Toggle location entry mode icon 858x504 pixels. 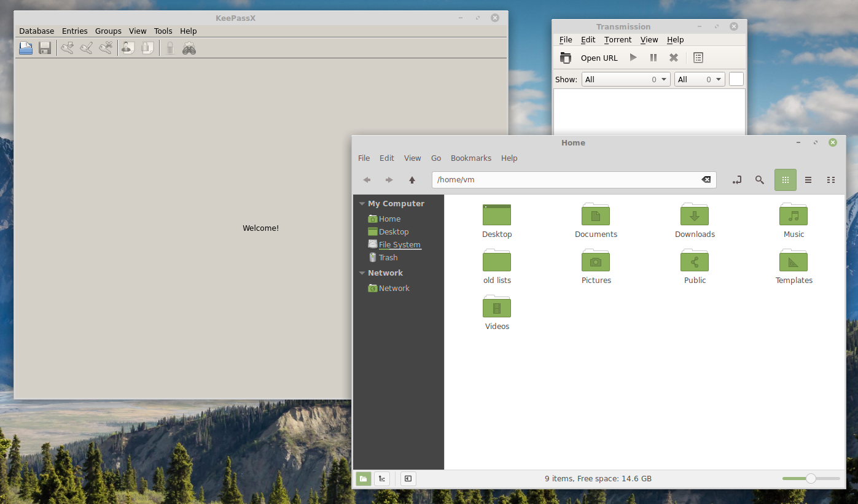click(737, 180)
